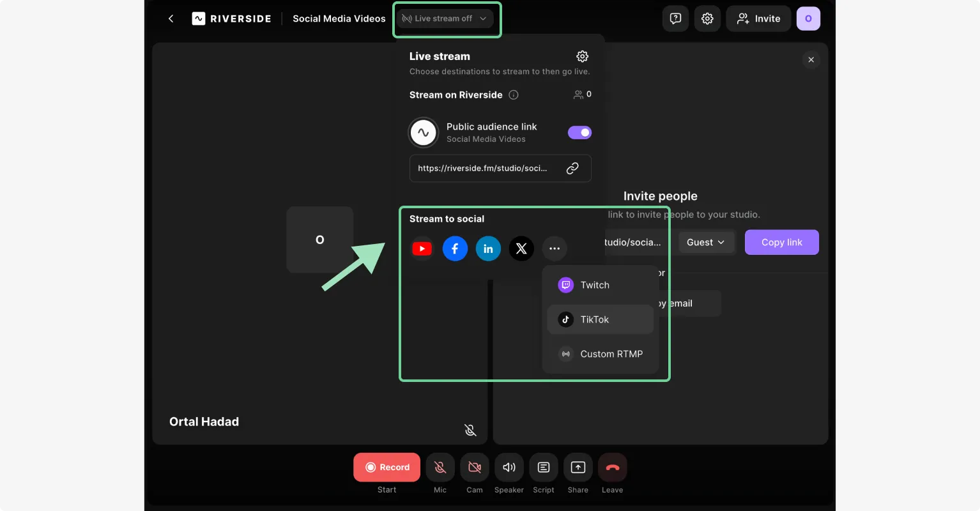Click the O participant avatar thumbnail

(320, 240)
